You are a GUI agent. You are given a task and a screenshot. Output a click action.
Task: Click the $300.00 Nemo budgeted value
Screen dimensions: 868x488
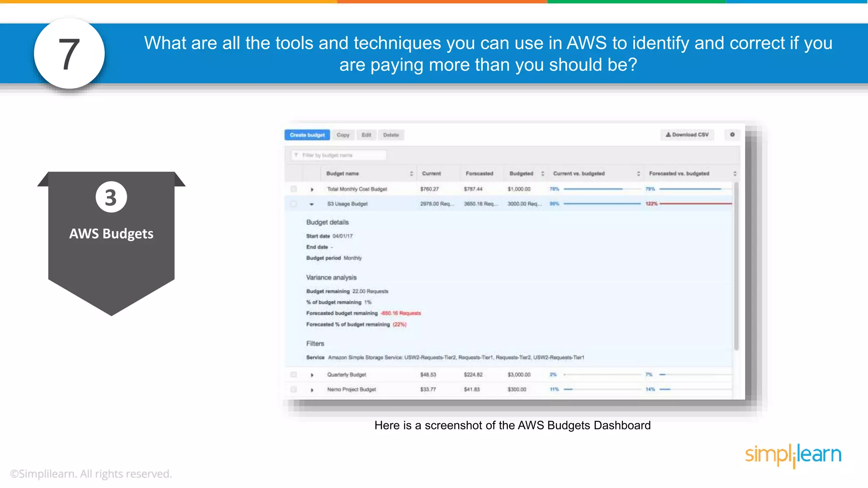517,390
